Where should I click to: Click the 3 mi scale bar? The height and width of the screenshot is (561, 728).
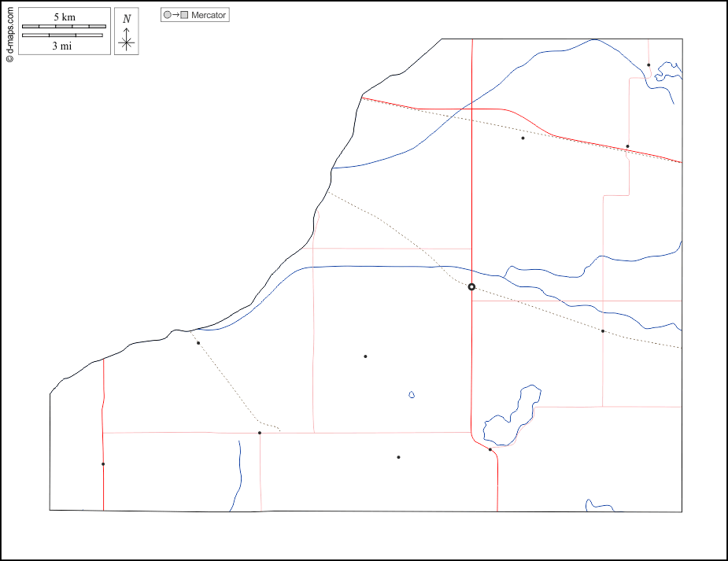[64, 35]
